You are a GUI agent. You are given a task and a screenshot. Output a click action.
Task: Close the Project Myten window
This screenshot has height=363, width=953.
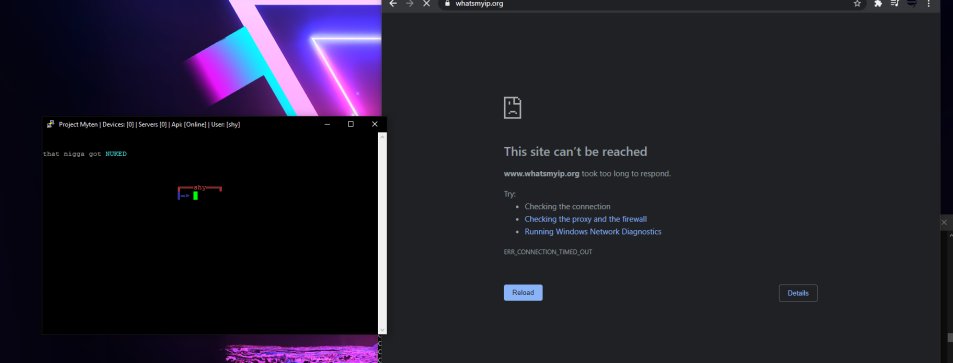pos(374,124)
